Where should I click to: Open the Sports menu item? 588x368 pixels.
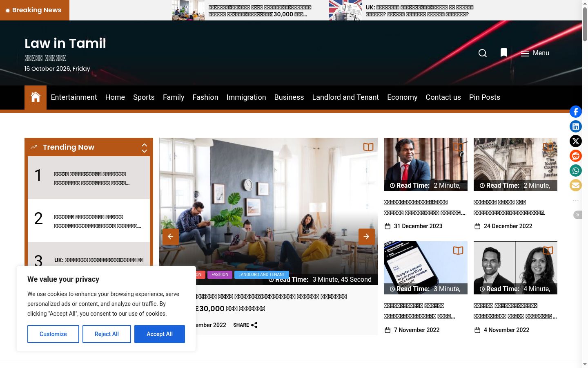[x=144, y=97]
